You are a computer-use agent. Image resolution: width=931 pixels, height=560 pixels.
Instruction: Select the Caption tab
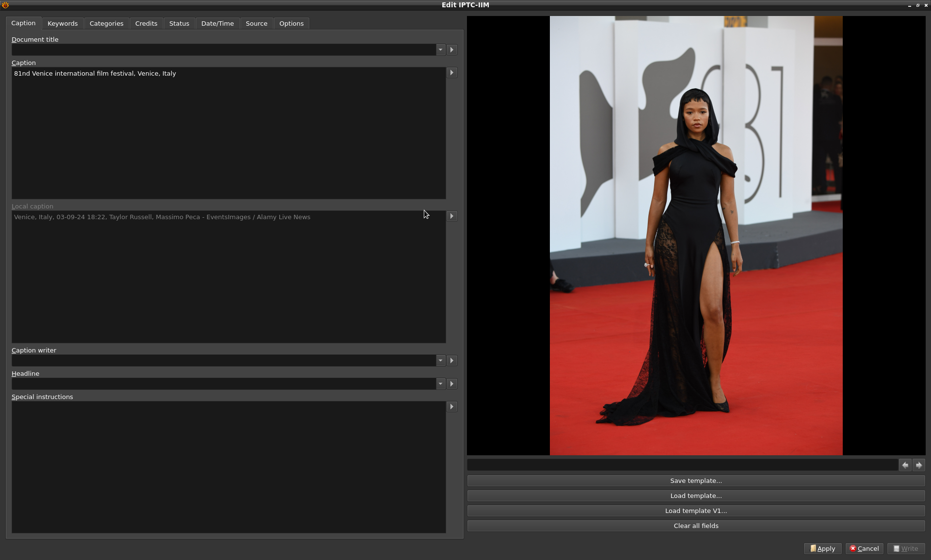point(23,23)
